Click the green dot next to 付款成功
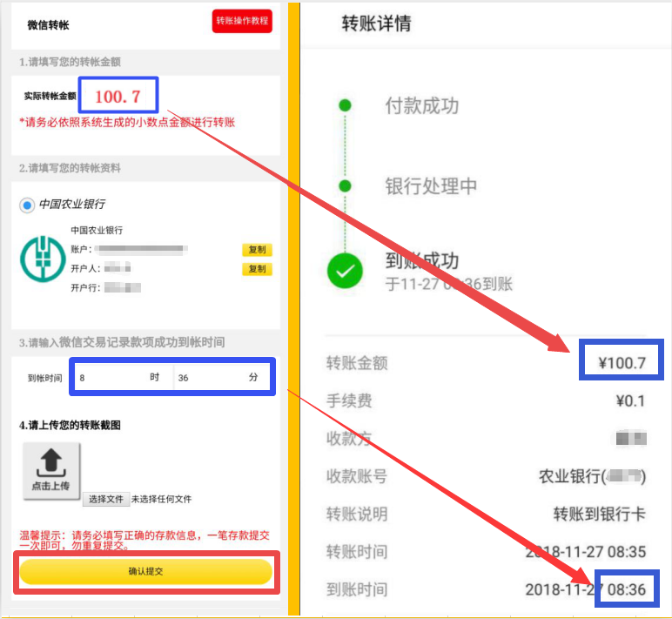 [x=345, y=106]
